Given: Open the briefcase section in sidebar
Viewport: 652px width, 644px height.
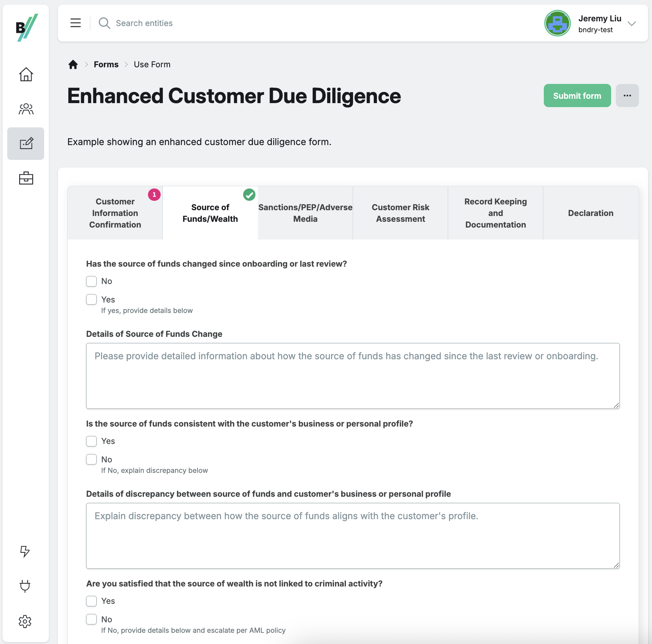Looking at the screenshot, I should pyautogui.click(x=25, y=178).
